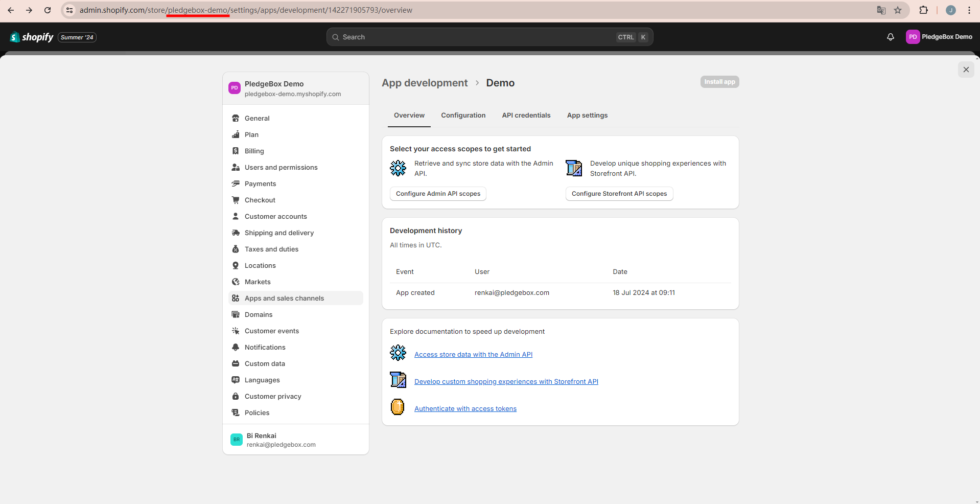
Task: Click Configure Admin API scopes
Action: (438, 194)
